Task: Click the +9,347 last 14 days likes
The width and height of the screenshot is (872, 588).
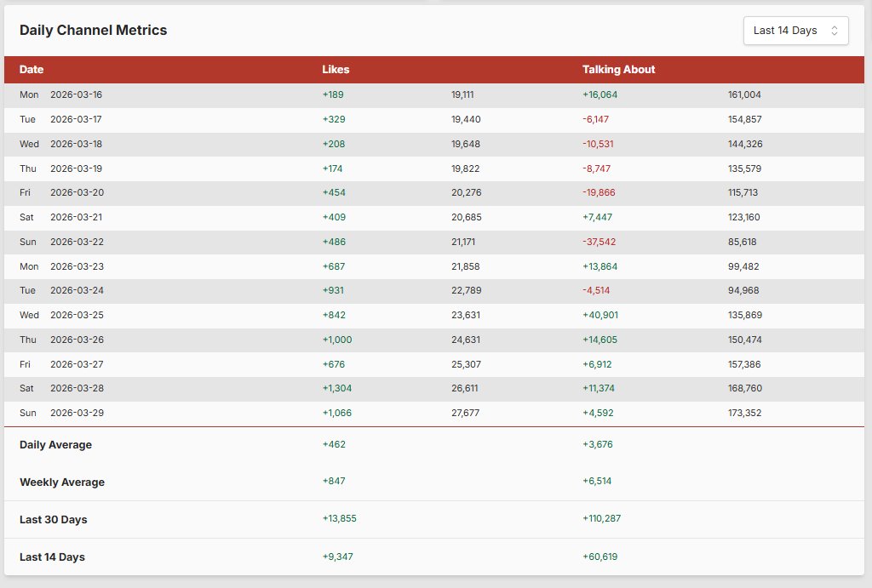Action: pos(337,557)
